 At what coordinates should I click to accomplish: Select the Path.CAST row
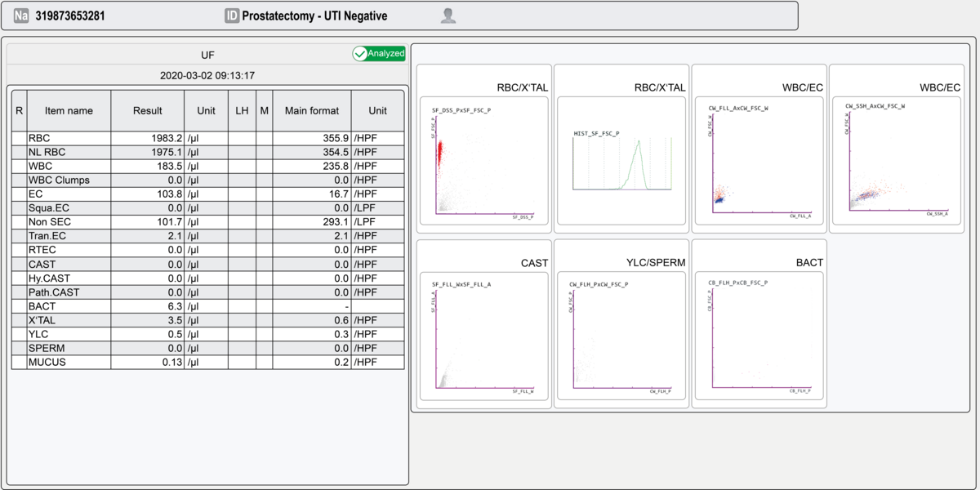pyautogui.click(x=207, y=292)
